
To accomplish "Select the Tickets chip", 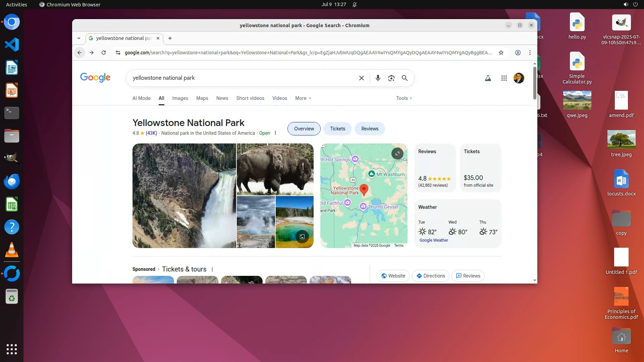I will (337, 129).
